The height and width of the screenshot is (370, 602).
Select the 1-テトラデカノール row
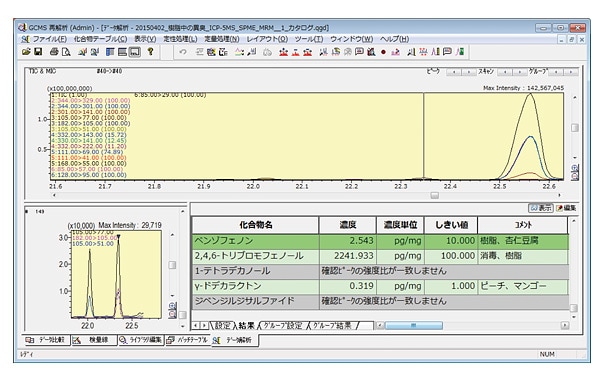point(380,271)
